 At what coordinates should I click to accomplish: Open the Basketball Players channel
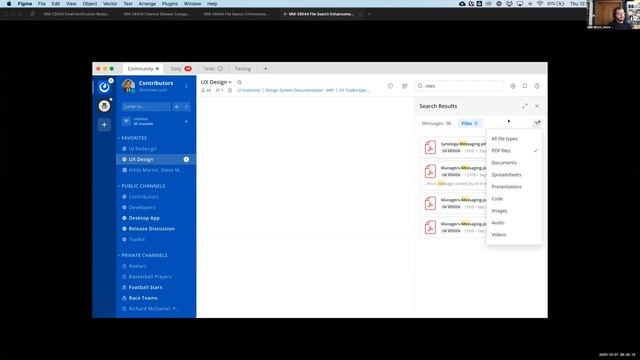point(150,277)
